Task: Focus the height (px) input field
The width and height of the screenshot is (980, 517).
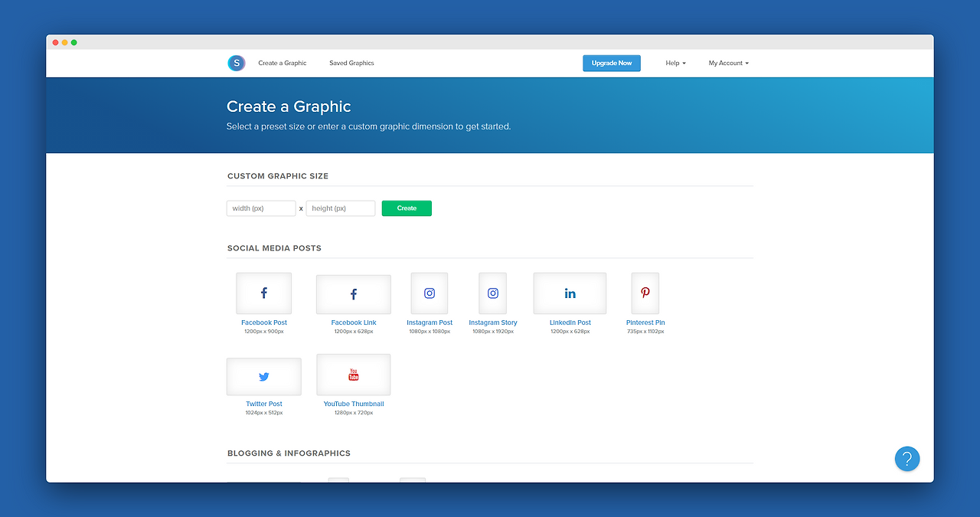Action: click(341, 208)
